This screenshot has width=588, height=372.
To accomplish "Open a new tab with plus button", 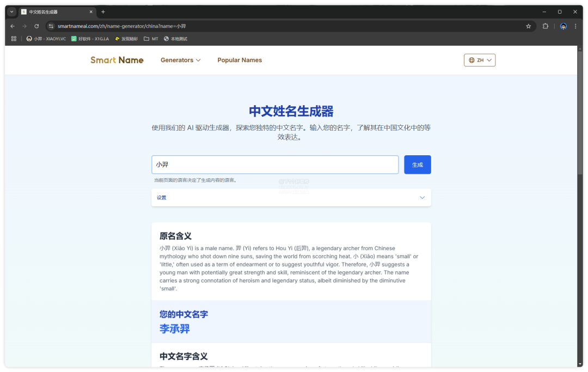I will point(103,11).
